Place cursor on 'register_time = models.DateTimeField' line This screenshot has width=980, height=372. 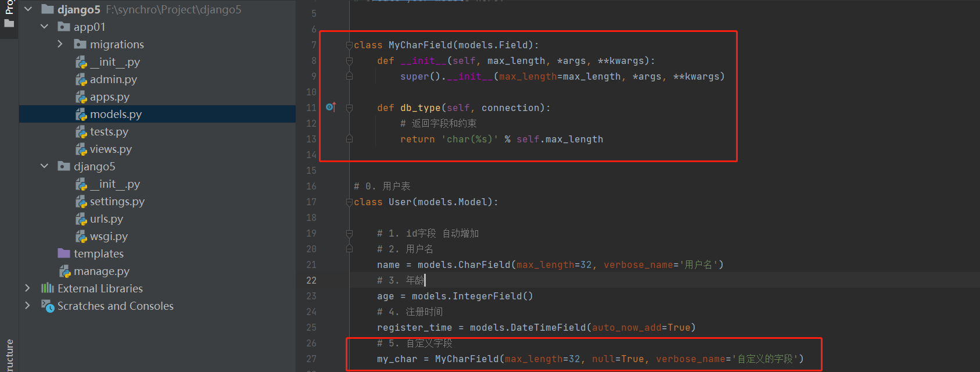pyautogui.click(x=536, y=327)
